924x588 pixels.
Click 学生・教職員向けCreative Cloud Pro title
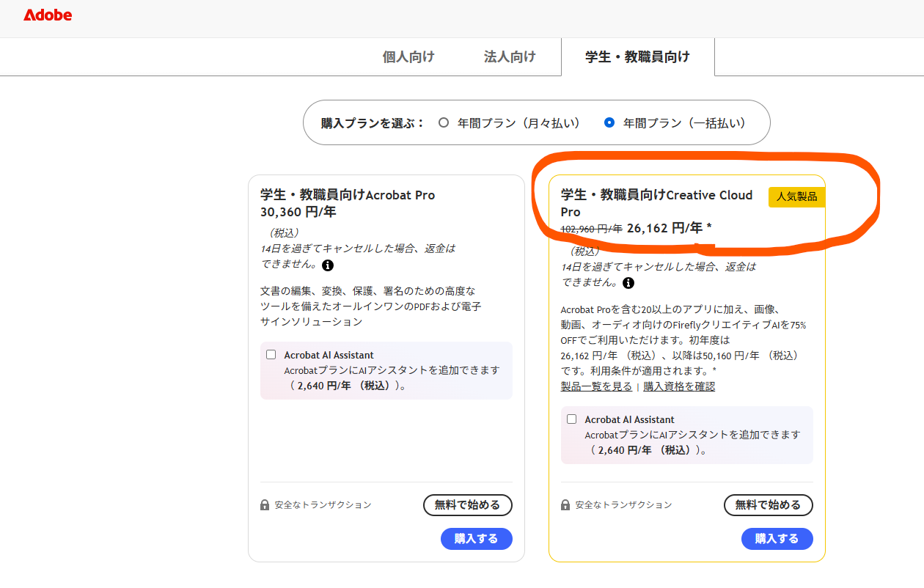pyautogui.click(x=656, y=203)
